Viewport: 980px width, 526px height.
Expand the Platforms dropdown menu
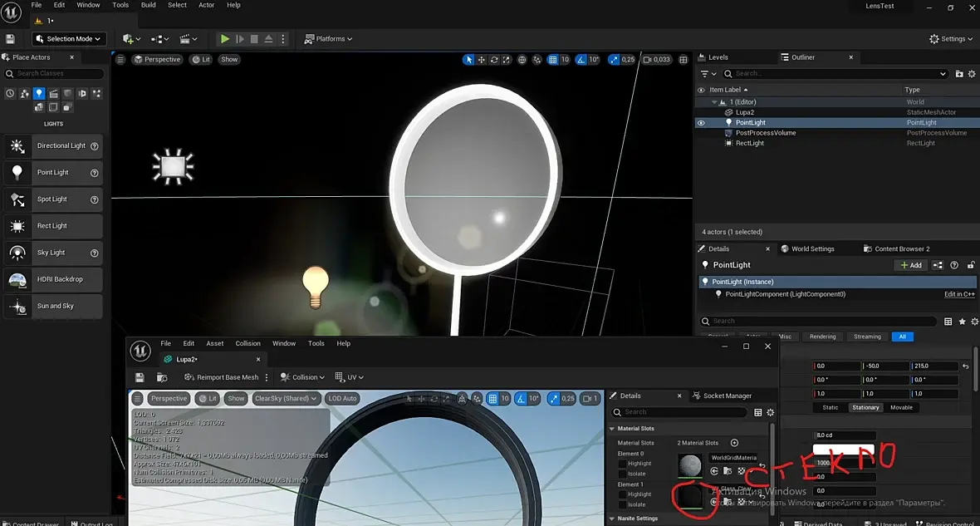click(328, 39)
